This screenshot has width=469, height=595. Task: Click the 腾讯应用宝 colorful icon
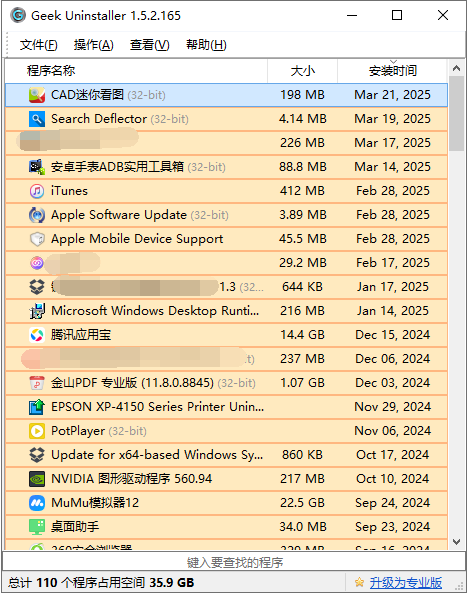coord(37,335)
